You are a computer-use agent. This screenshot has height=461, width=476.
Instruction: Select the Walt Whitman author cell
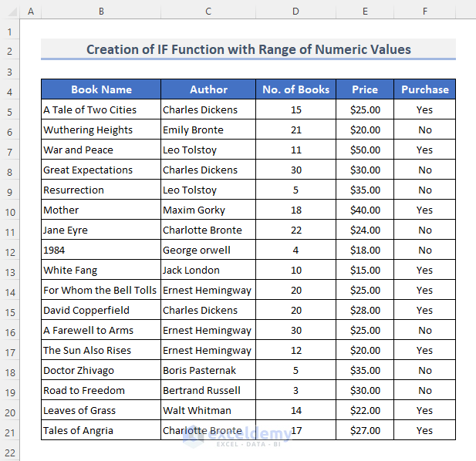(208, 411)
